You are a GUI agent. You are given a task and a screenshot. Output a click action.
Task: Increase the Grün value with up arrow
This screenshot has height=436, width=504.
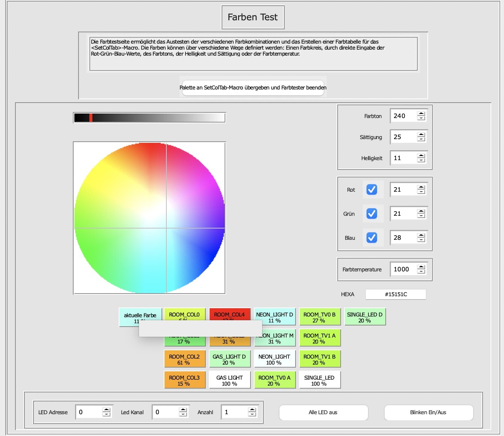click(x=421, y=211)
